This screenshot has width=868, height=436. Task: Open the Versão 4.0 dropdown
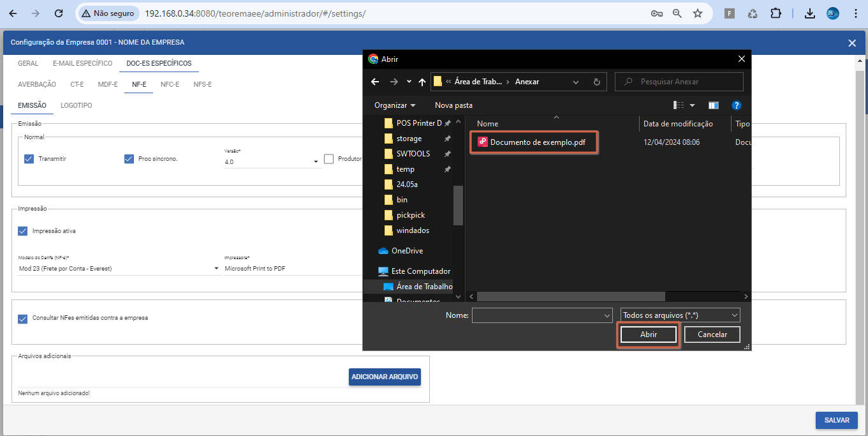click(272, 162)
